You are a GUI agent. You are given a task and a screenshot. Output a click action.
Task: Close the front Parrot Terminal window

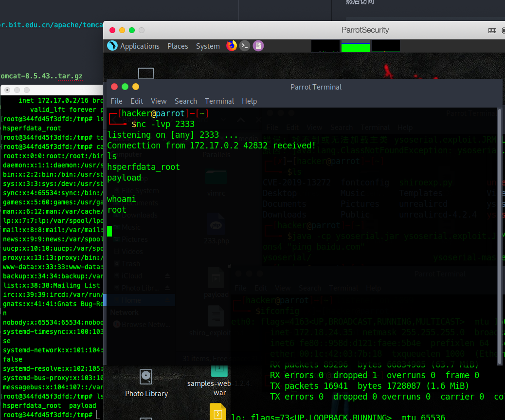[114, 87]
